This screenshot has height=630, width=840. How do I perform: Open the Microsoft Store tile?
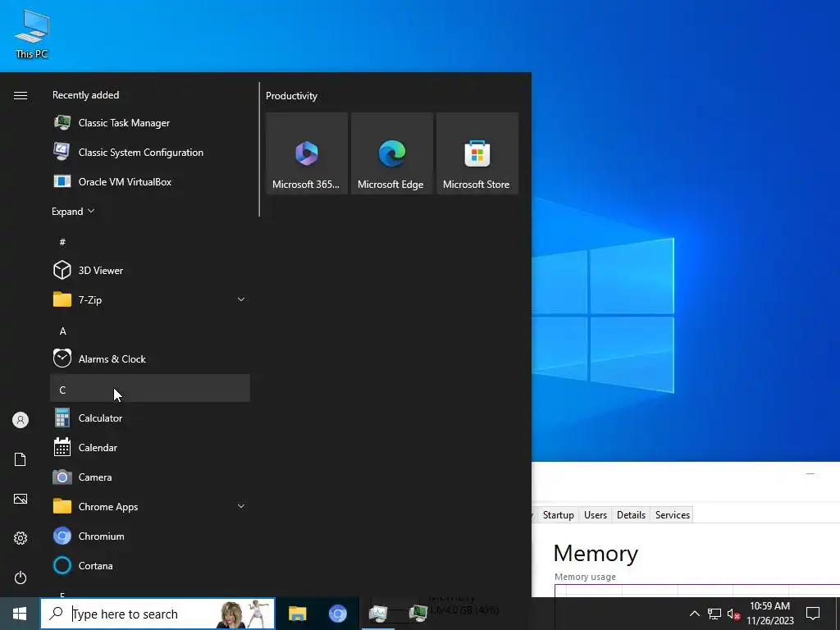pos(477,153)
